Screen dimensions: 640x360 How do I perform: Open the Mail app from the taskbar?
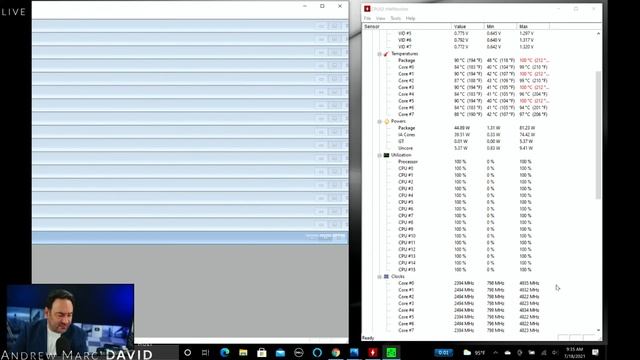(x=280, y=352)
